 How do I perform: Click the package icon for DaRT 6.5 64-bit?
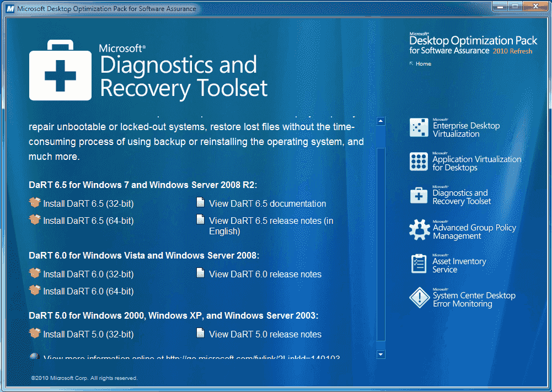(35, 219)
